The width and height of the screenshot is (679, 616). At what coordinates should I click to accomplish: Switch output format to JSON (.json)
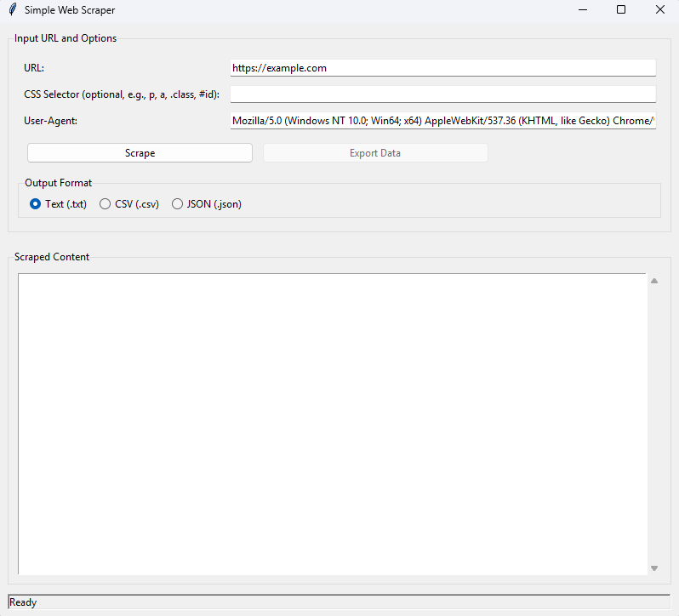point(178,204)
